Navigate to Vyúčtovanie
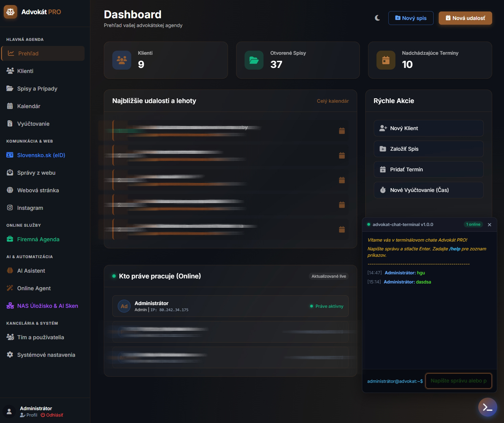 (43, 124)
